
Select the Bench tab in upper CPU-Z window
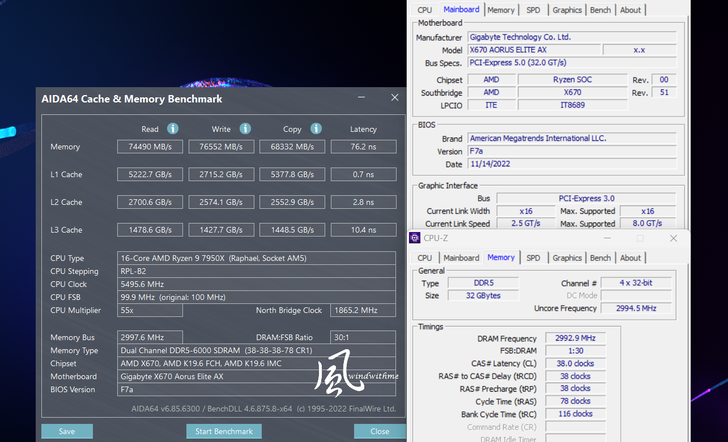coord(600,10)
